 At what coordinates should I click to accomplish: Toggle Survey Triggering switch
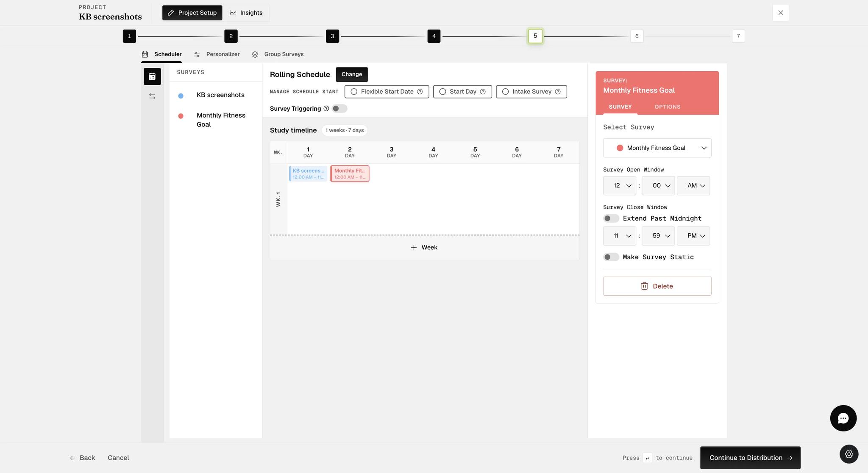339,109
